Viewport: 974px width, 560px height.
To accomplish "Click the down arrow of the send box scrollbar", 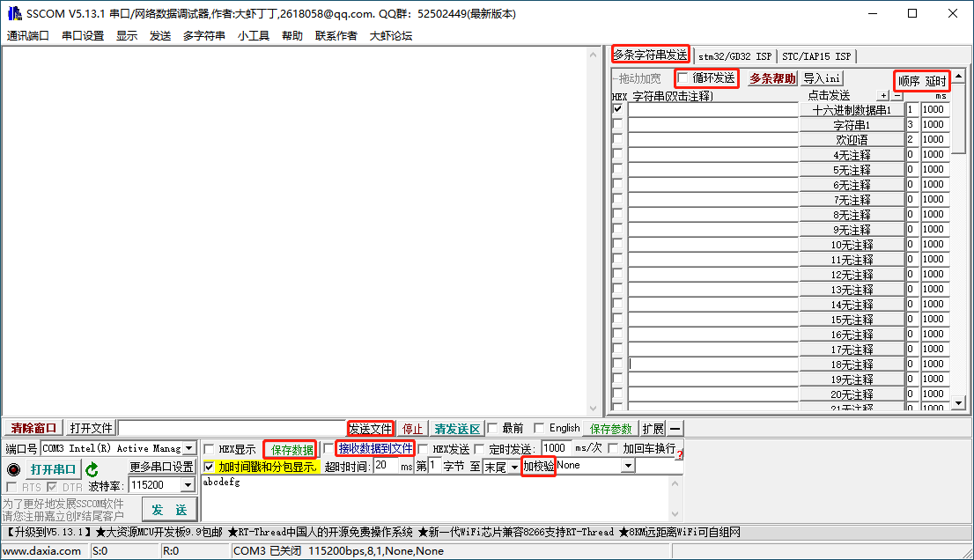I will 675,514.
